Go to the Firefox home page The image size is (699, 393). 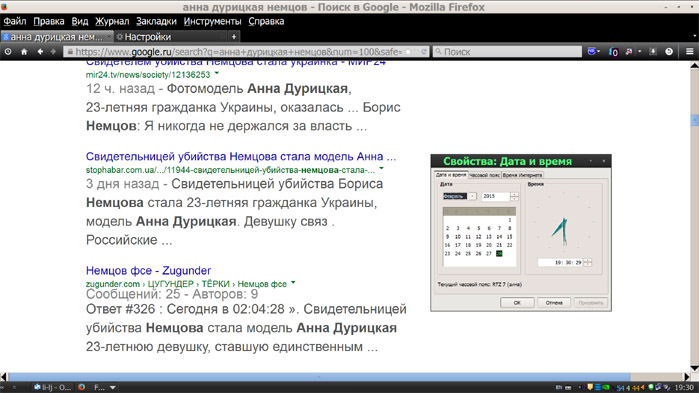click(x=24, y=52)
